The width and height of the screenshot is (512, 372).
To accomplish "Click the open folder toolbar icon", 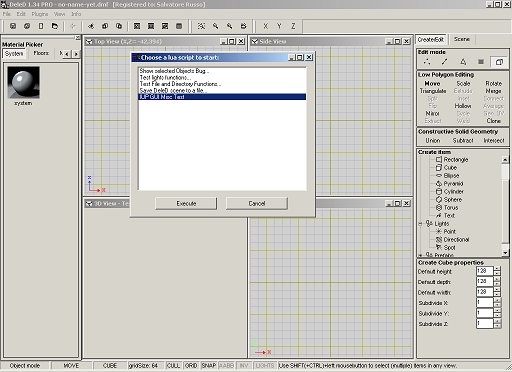I will pyautogui.click(x=55, y=26).
